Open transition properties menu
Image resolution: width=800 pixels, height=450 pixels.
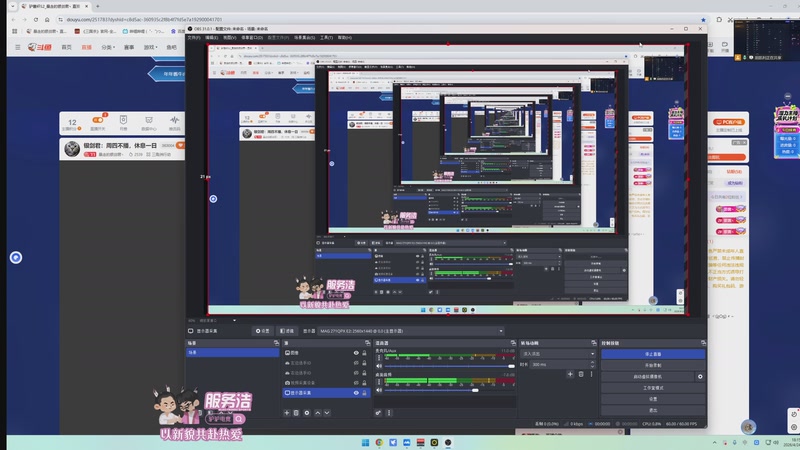click(591, 374)
